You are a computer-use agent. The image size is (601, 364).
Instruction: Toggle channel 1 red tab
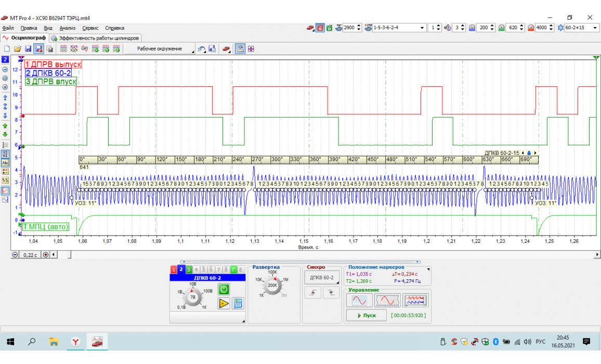pyautogui.click(x=174, y=269)
